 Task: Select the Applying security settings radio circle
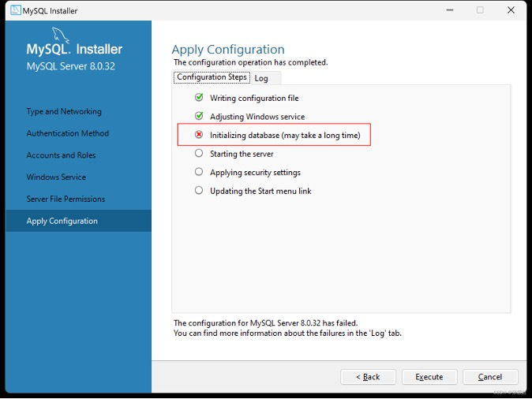(x=199, y=172)
